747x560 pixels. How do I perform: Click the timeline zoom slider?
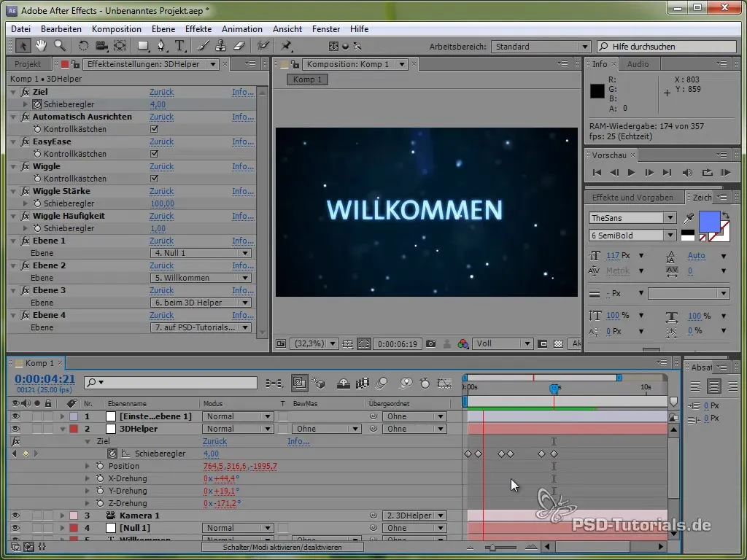(x=500, y=548)
